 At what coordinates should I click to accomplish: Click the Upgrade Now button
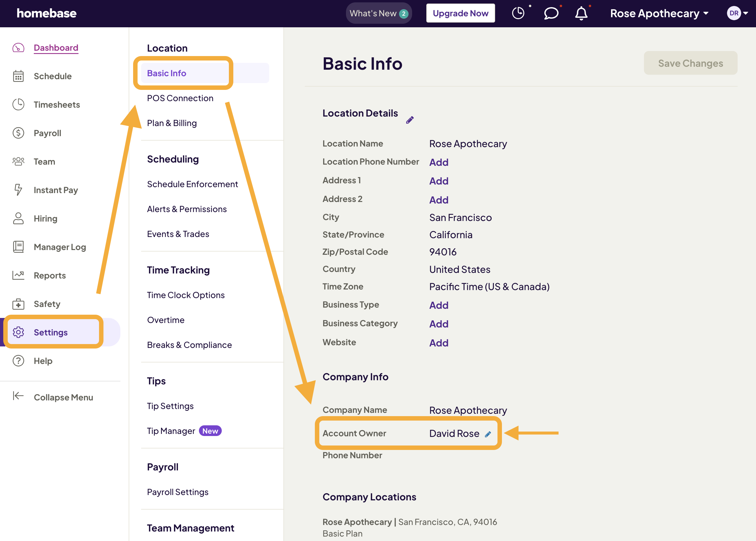(x=460, y=13)
